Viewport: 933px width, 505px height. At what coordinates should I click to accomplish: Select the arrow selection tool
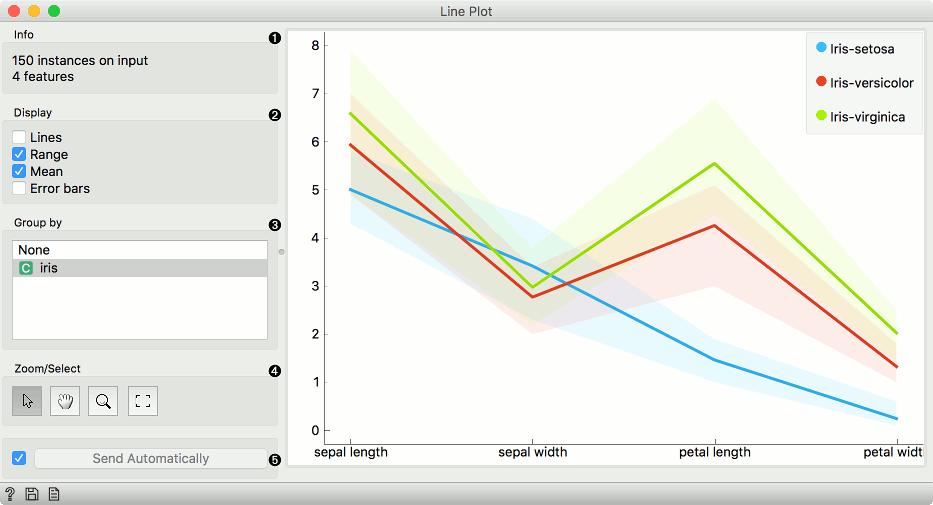(27, 401)
